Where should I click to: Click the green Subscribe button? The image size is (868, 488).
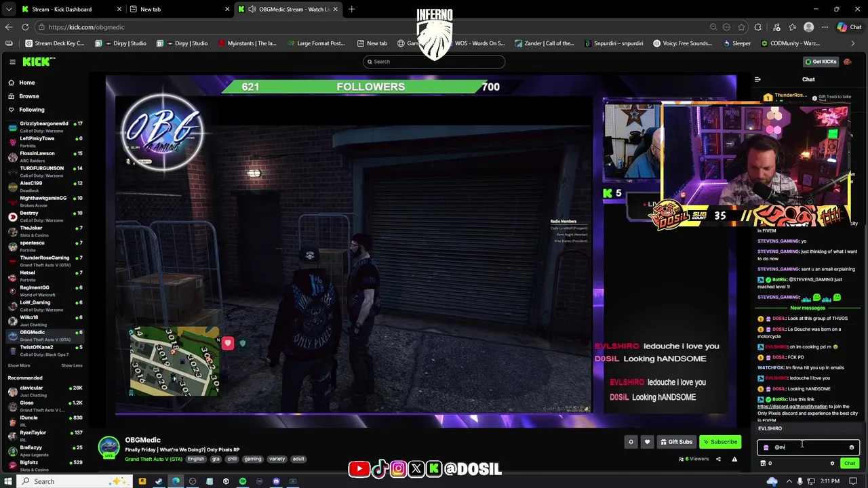(720, 442)
